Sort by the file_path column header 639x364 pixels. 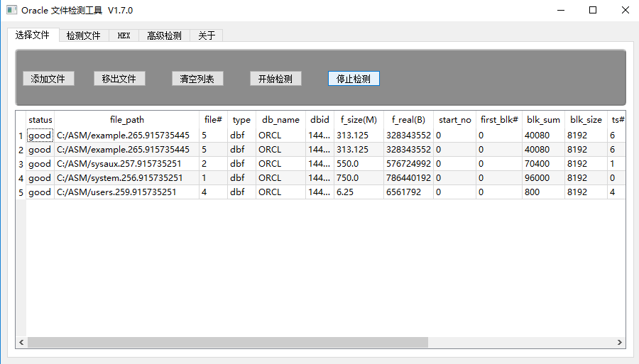coord(127,120)
